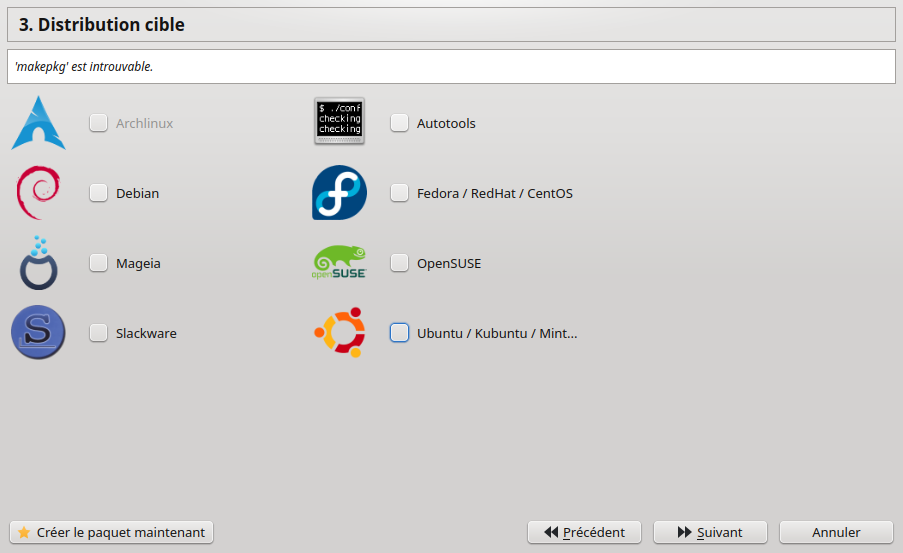
Task: Click the 'makepkg' est introuvable message
Action: (x=84, y=67)
